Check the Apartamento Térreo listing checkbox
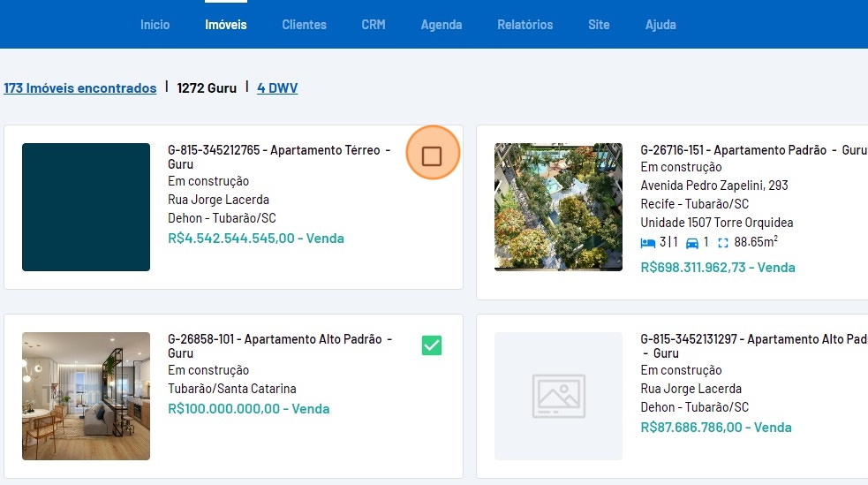The image size is (868, 485). 432,156
